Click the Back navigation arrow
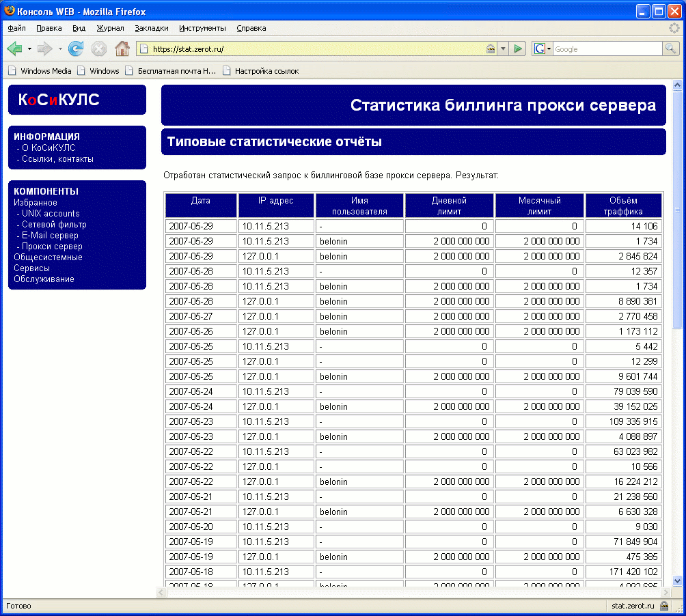686x616 pixels. point(14,48)
